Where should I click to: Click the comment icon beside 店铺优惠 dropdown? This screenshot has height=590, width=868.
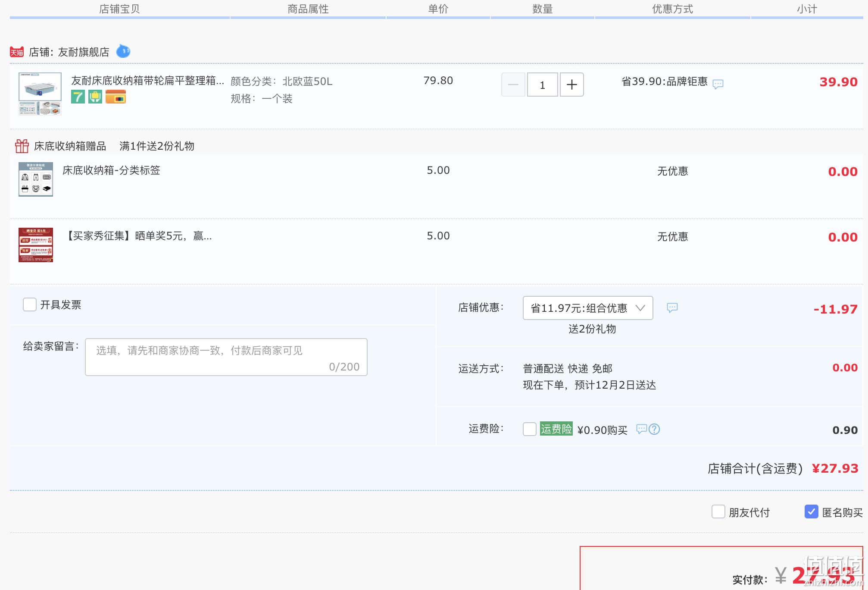click(x=672, y=308)
